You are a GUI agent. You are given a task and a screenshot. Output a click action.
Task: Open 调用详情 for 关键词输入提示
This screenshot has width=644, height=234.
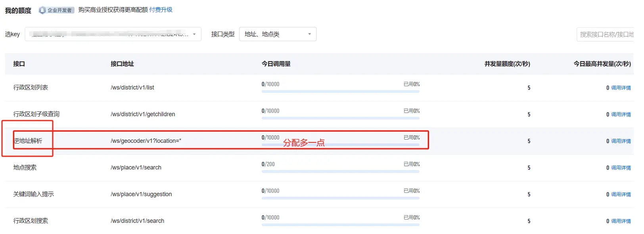tap(621, 194)
